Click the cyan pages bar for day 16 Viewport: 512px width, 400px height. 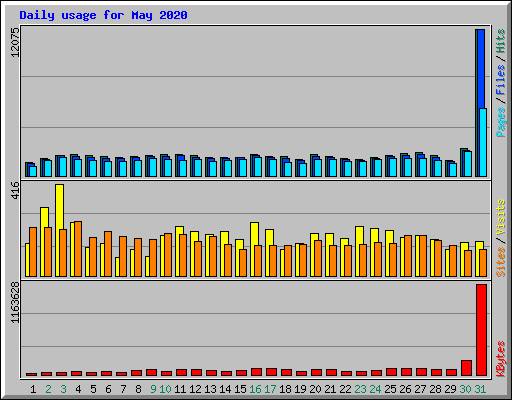point(258,167)
